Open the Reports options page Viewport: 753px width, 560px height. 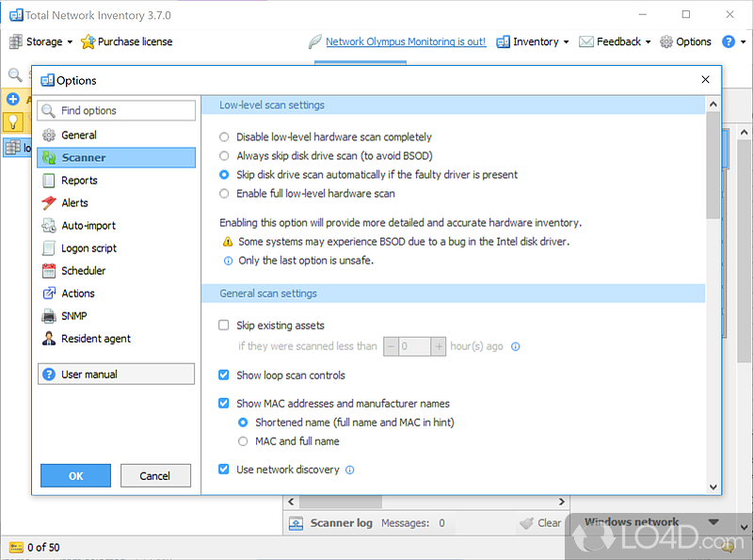point(116,180)
